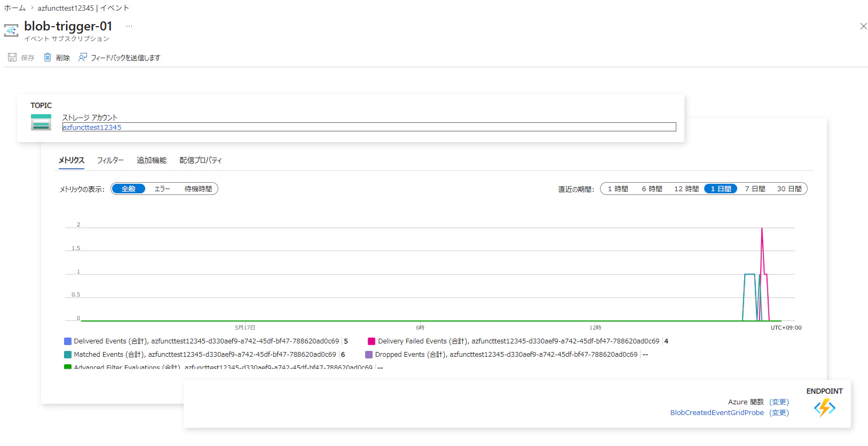Click the Matched Events legend label
Image resolution: width=868 pixels, height=446 pixels.
tap(205, 355)
